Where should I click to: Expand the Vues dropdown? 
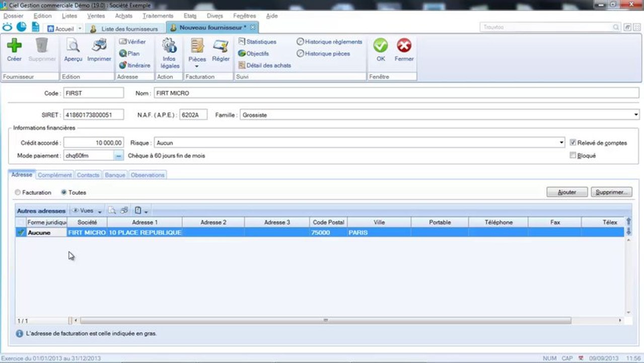pyautogui.click(x=100, y=211)
